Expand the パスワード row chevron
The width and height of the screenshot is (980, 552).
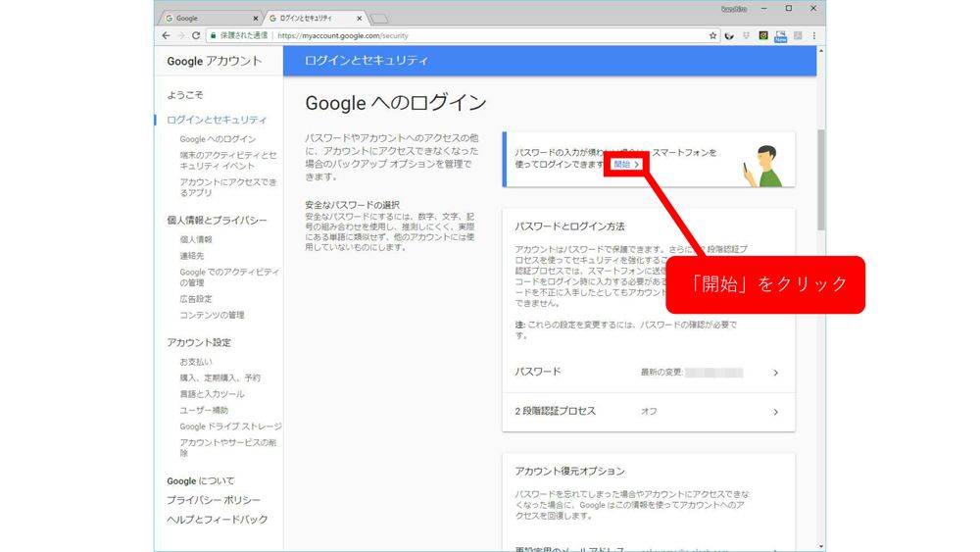(775, 373)
